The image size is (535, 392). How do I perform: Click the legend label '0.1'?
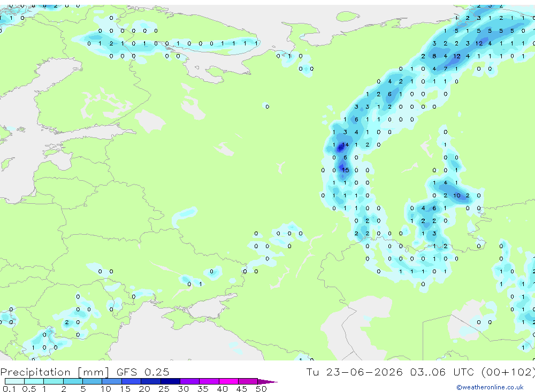pos(9,389)
